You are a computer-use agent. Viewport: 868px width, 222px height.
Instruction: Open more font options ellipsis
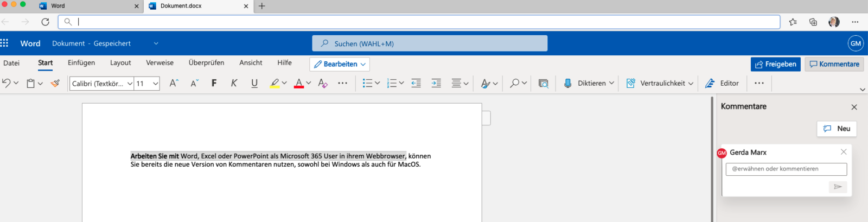click(342, 83)
